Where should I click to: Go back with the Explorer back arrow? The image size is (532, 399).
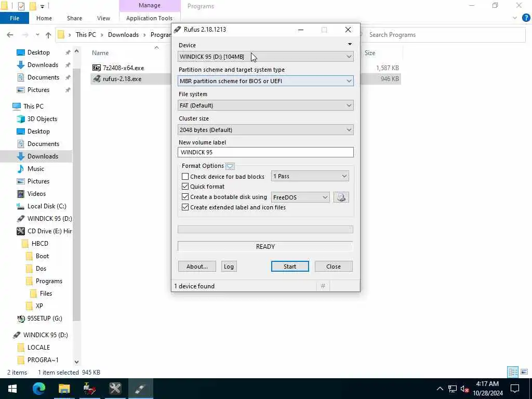(10, 35)
